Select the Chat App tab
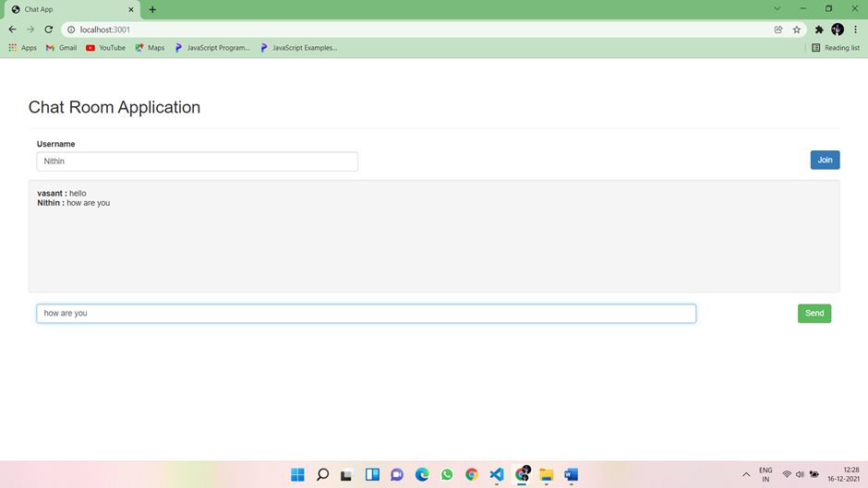The image size is (868, 488). (x=70, y=10)
